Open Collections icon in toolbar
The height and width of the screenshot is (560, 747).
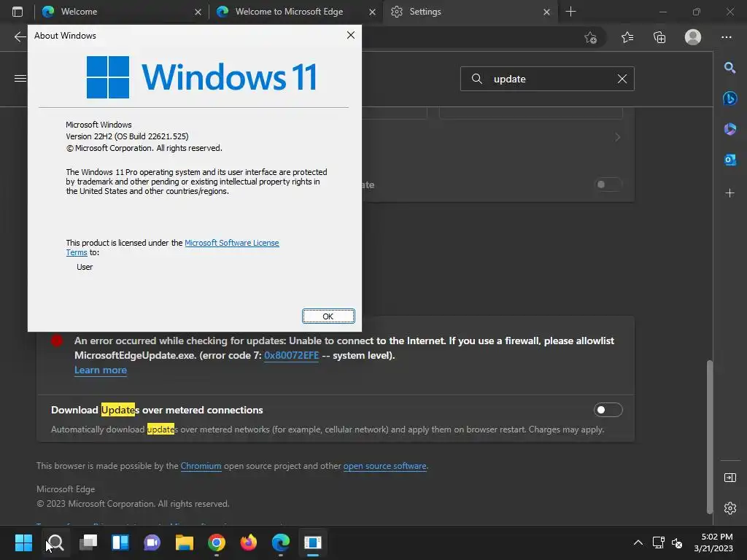(x=659, y=37)
